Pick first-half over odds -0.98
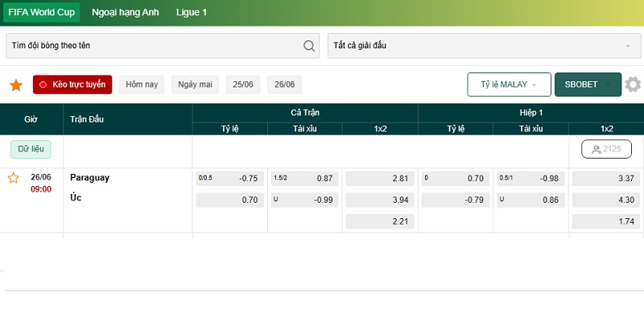This screenshot has width=644, height=322. tap(530, 179)
